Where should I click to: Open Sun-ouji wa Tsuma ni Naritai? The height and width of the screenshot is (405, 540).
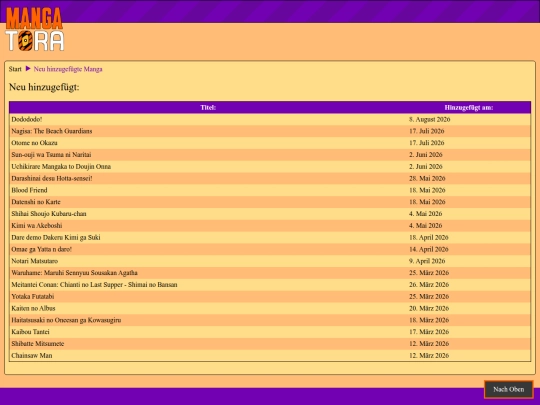pyautogui.click(x=51, y=155)
